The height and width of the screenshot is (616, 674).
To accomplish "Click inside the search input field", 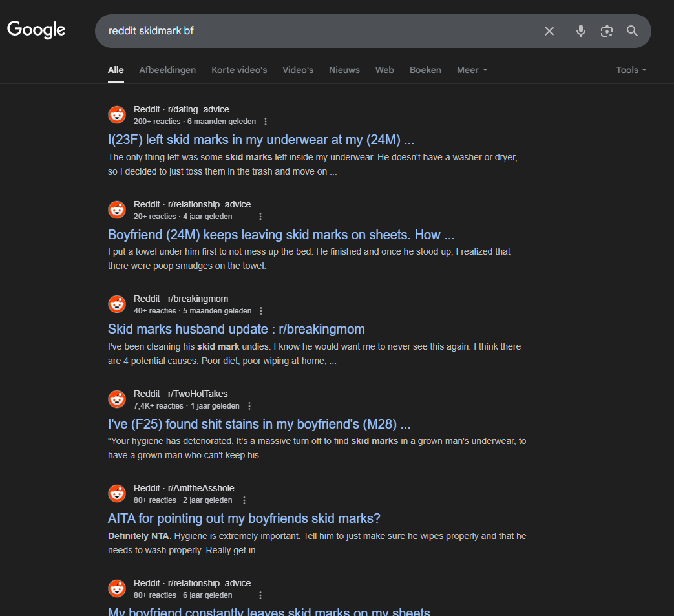I will (318, 31).
